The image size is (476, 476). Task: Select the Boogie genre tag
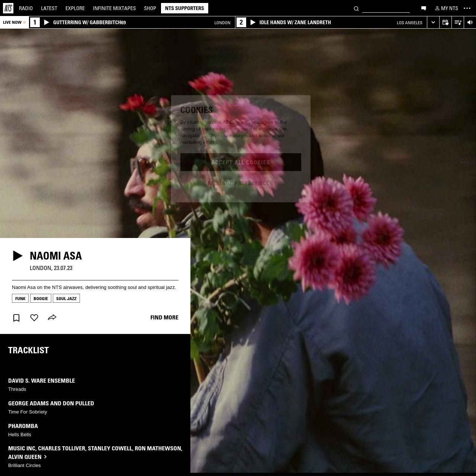(41, 298)
